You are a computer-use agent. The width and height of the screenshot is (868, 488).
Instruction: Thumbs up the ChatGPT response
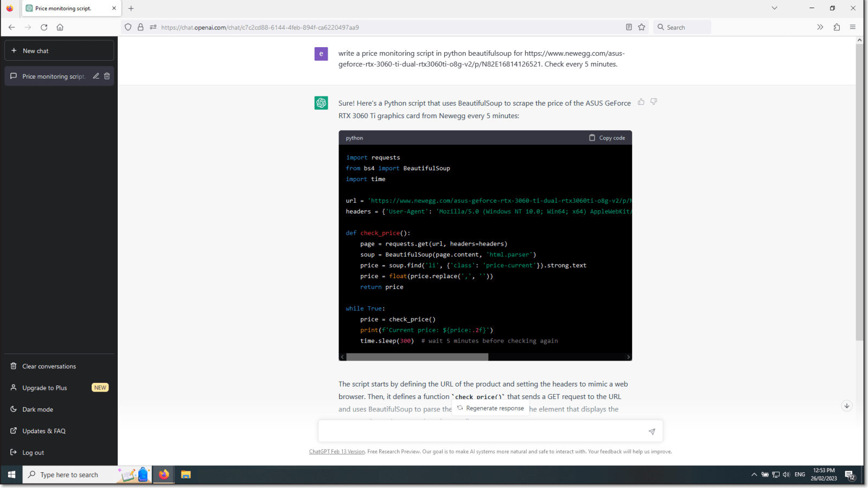point(641,102)
